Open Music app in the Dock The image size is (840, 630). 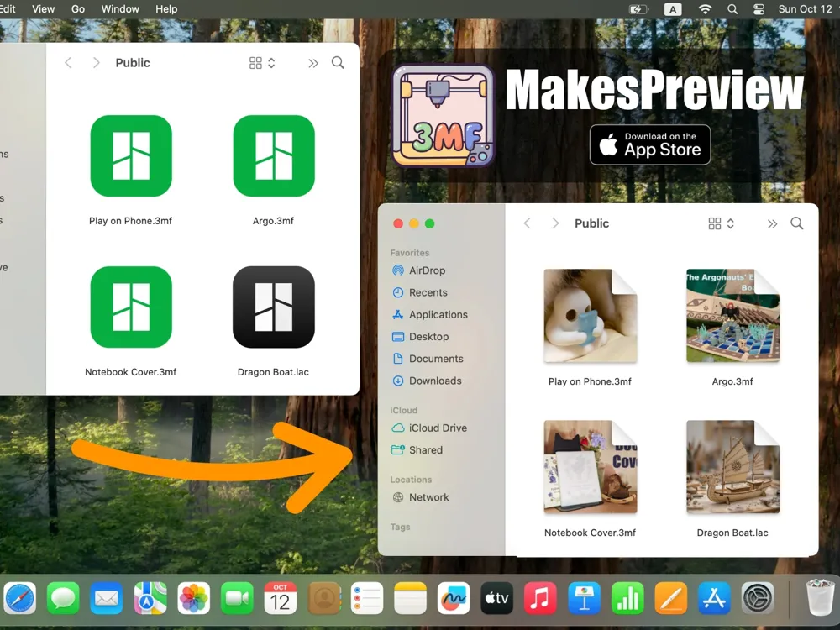pos(540,598)
